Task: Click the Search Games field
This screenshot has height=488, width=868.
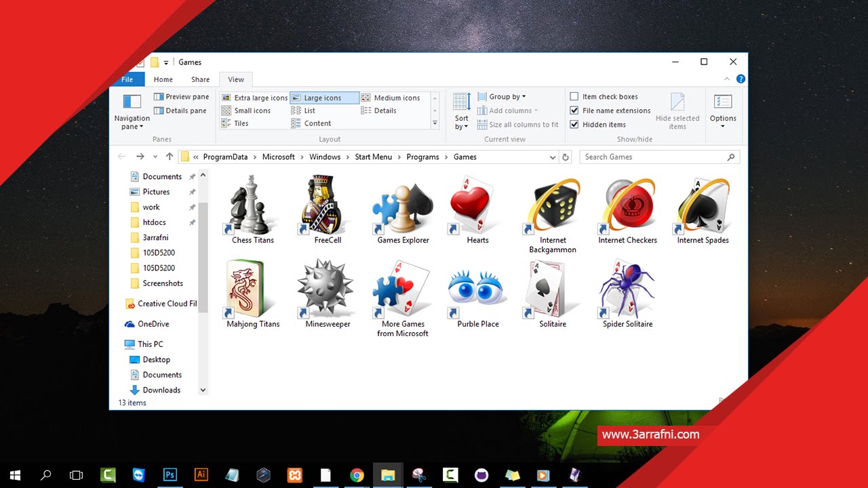Action: coord(659,157)
